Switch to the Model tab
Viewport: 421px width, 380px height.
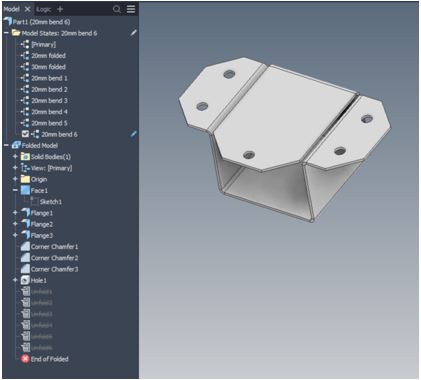(x=12, y=9)
